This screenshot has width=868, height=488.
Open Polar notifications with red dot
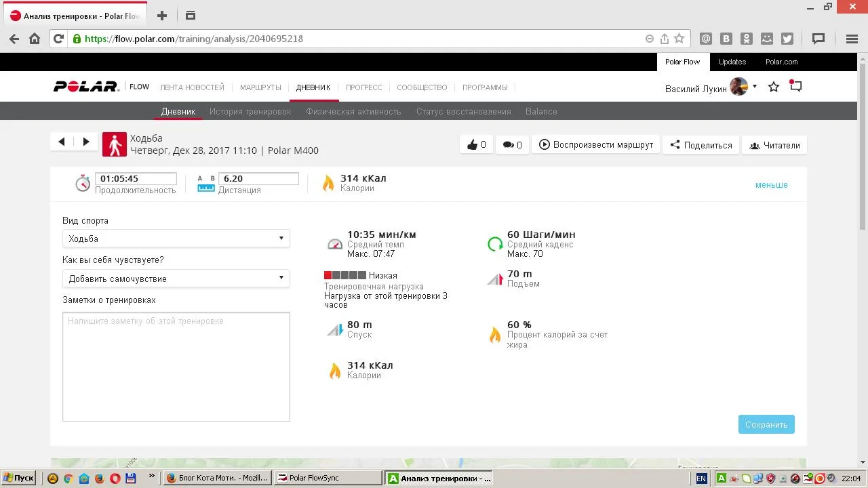click(796, 86)
